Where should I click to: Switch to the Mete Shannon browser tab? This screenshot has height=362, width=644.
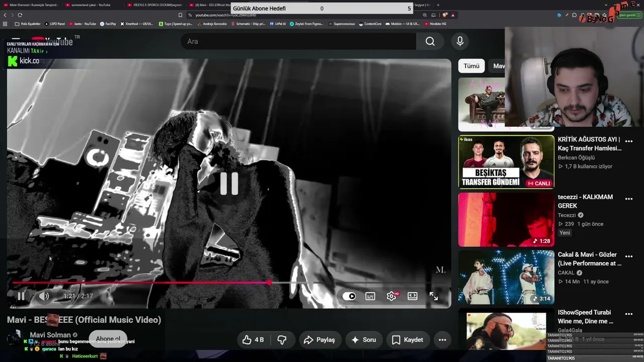(x=31, y=5)
